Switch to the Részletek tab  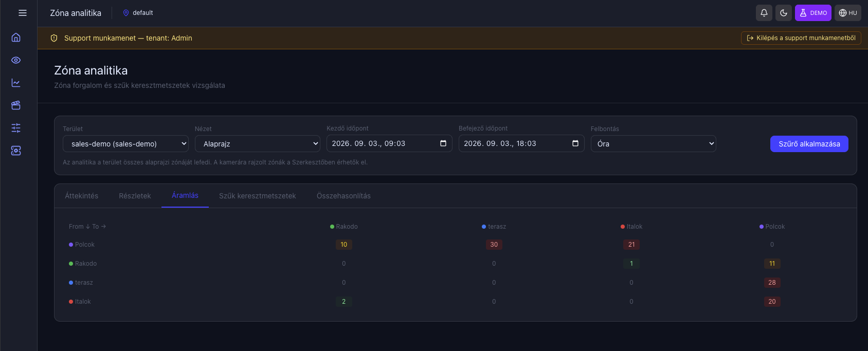[135, 196]
